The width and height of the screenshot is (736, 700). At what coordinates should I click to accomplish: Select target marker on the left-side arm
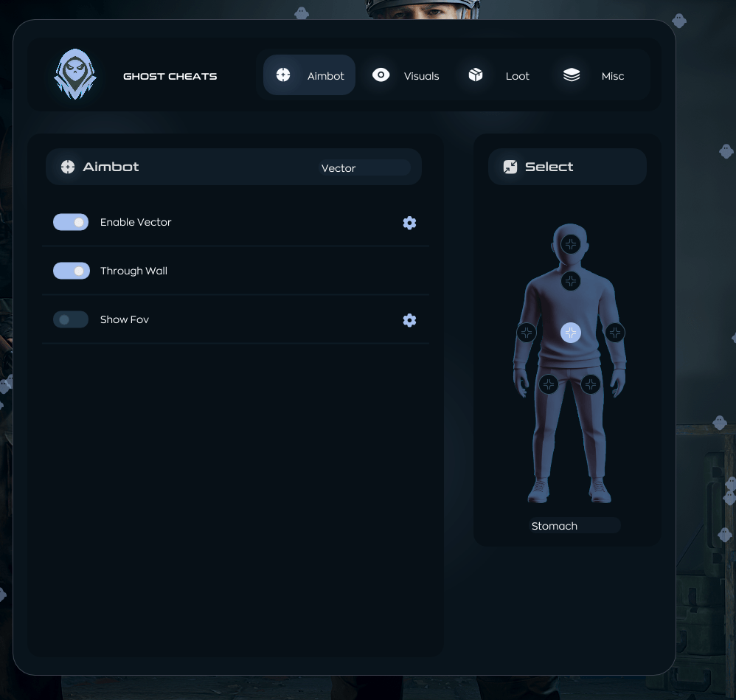(x=526, y=333)
